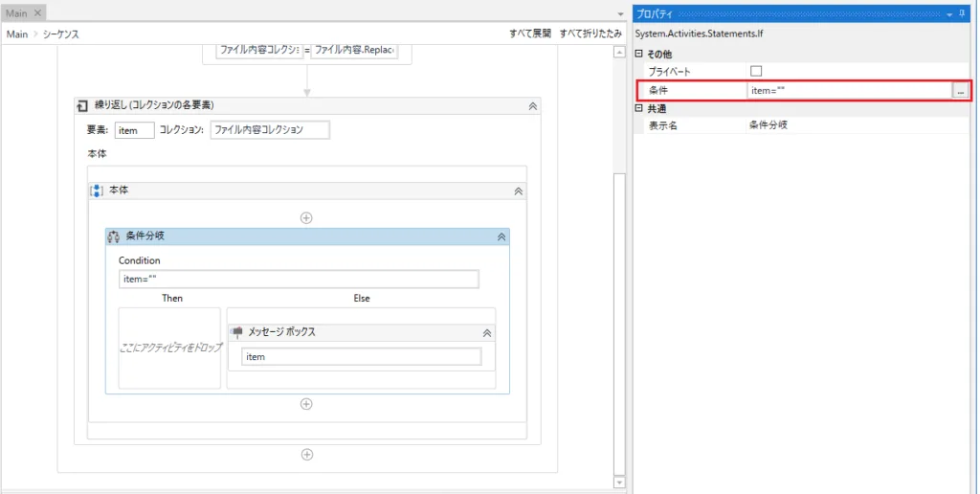Add activity via plus directly below 条件分岐

pos(306,404)
